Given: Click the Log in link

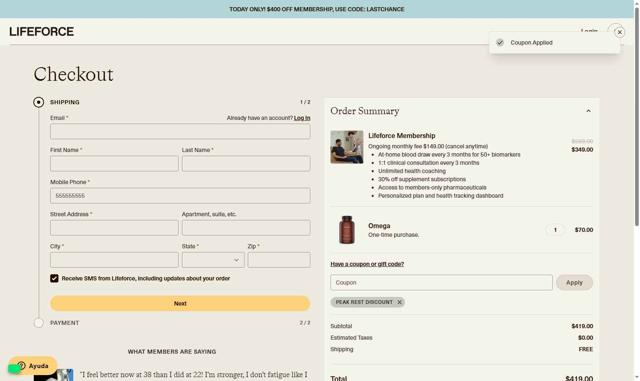Looking at the screenshot, I should point(302,118).
